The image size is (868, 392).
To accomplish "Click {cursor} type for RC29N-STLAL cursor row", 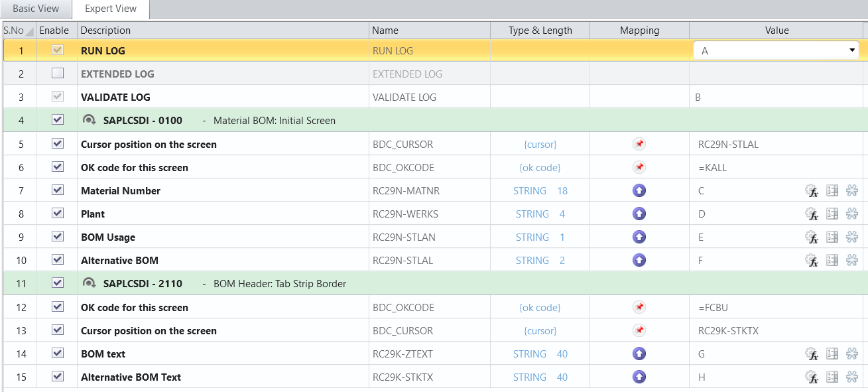I will coord(540,145).
